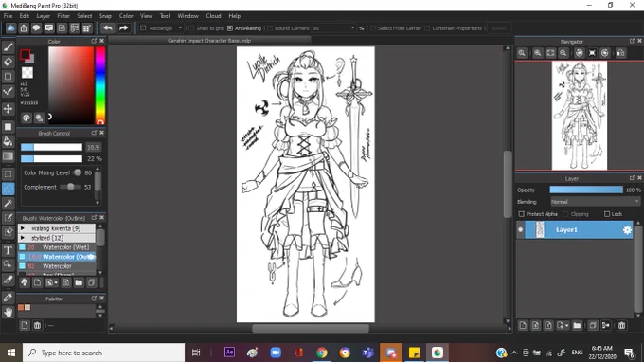Open the Cloud menu
644x362 pixels.
[213, 16]
